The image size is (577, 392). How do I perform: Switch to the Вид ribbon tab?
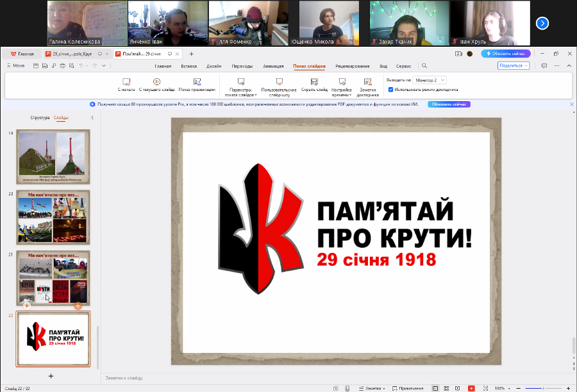coord(383,66)
